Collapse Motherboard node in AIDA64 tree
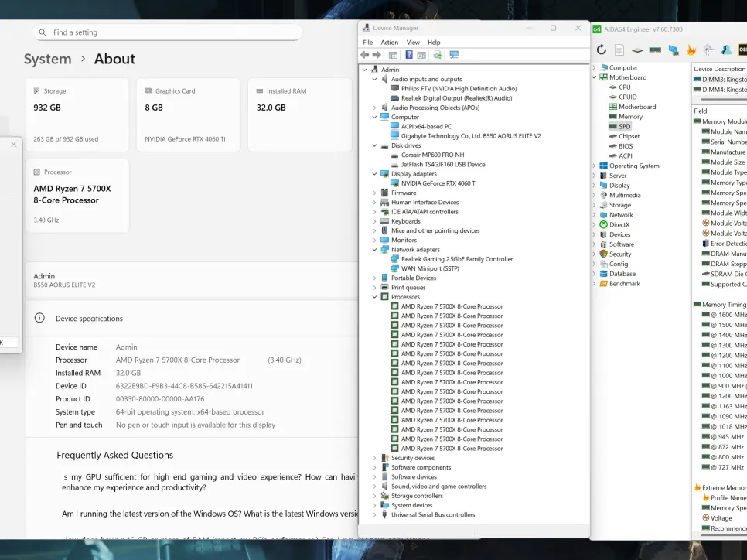 (x=594, y=77)
